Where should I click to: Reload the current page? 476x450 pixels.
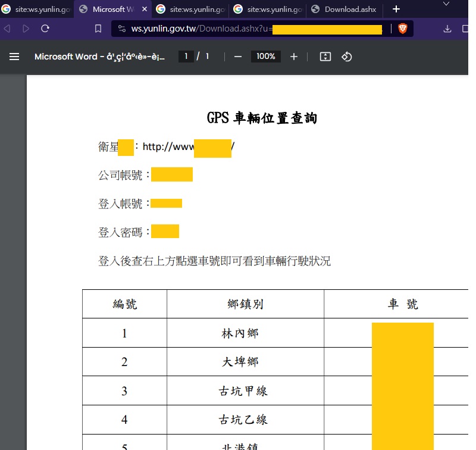[x=45, y=29]
